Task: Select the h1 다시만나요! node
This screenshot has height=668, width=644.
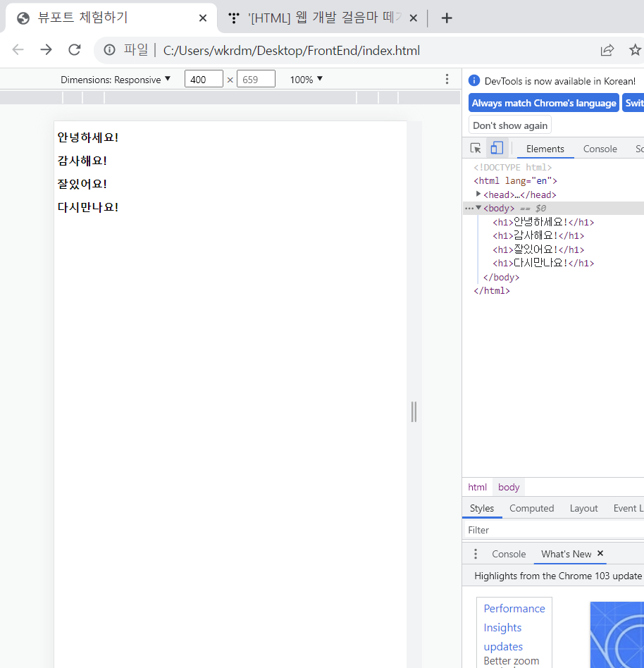Action: [543, 263]
